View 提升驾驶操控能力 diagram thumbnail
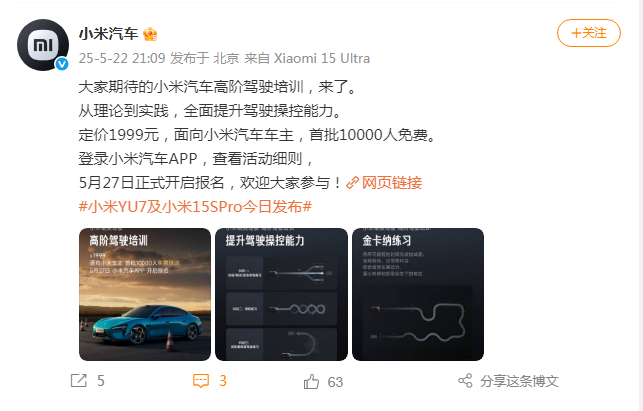This screenshot has height=411, width=643. pyautogui.click(x=281, y=294)
